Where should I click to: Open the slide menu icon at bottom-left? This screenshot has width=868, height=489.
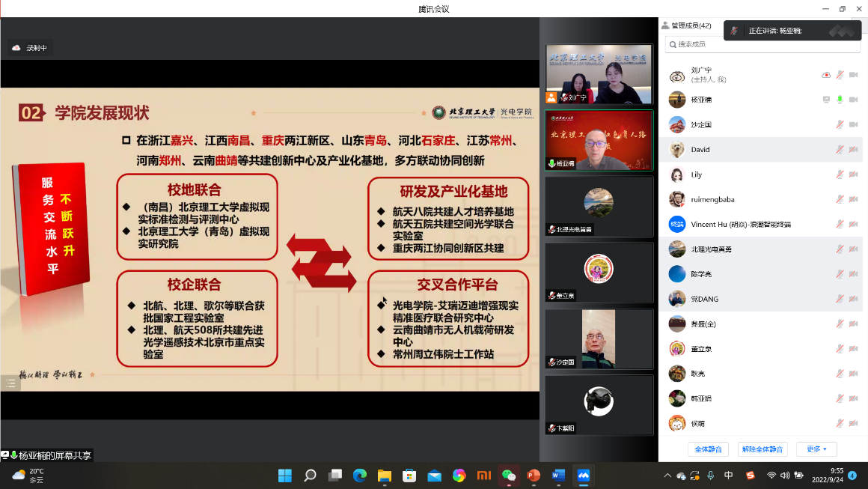click(x=10, y=383)
